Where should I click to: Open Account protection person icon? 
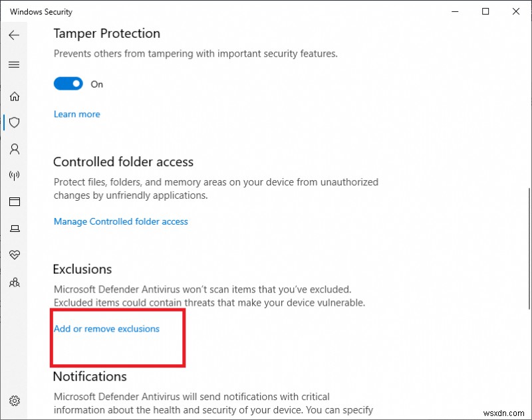click(15, 149)
